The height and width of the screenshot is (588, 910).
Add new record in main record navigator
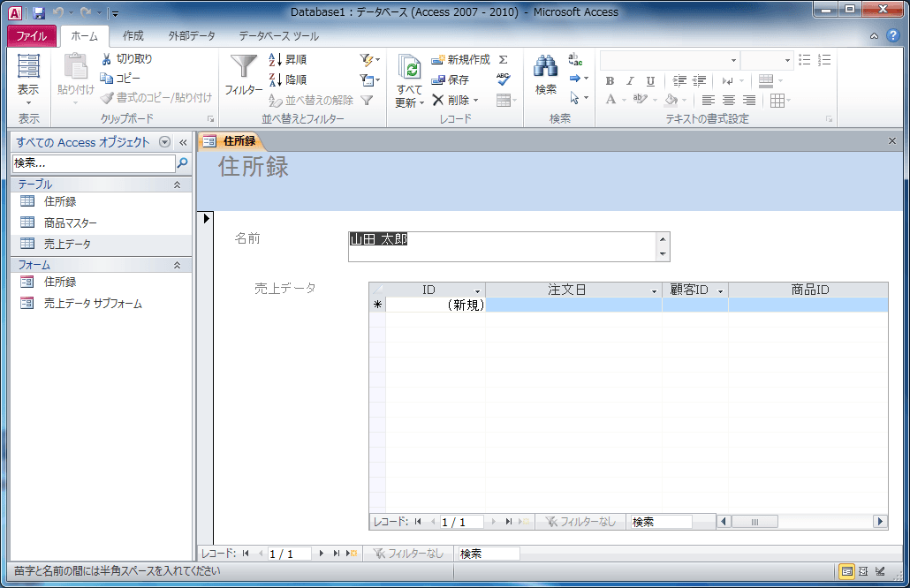(352, 554)
